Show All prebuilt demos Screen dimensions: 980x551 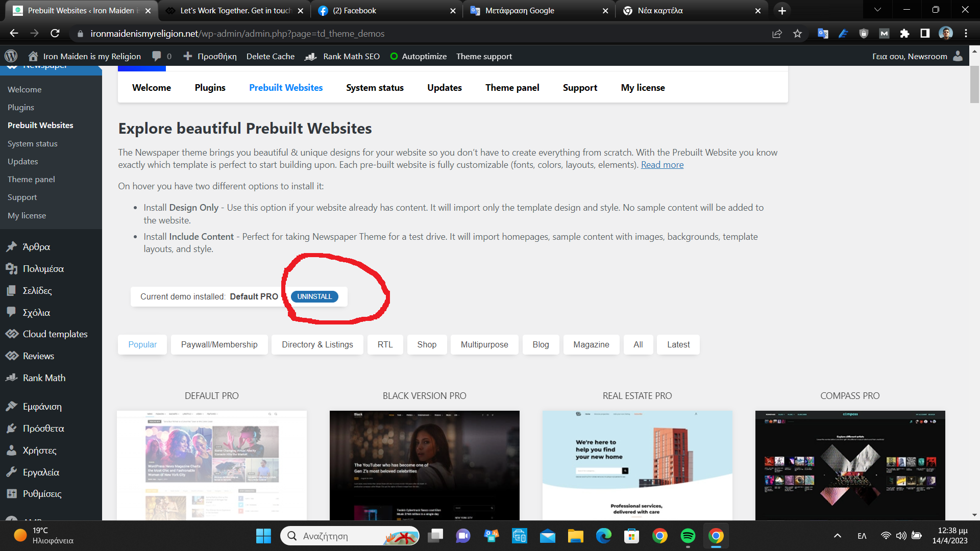click(x=638, y=344)
